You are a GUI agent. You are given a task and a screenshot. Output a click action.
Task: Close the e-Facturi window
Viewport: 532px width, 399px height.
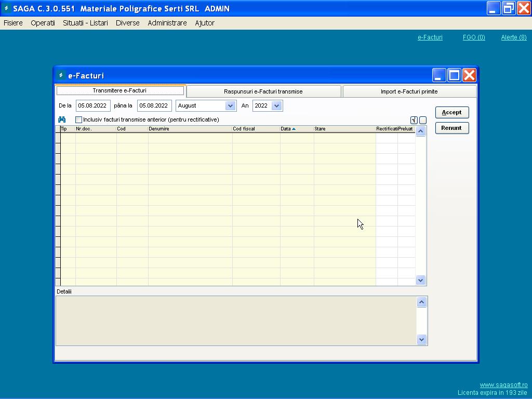pyautogui.click(x=470, y=75)
